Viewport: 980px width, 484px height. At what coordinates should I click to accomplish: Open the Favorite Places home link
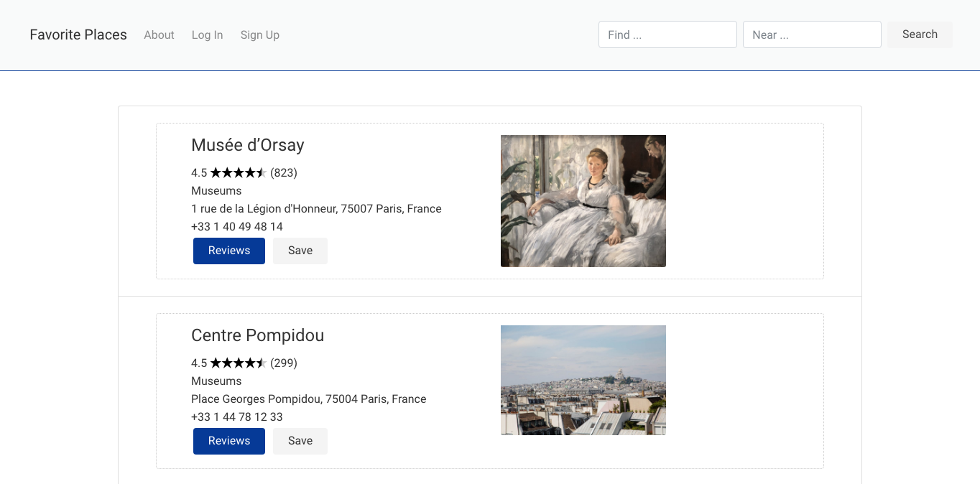[x=78, y=34]
